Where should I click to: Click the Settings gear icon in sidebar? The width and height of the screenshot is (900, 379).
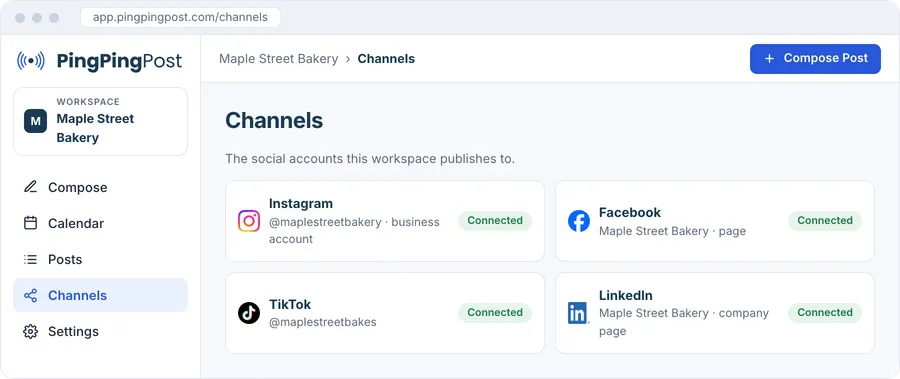30,331
